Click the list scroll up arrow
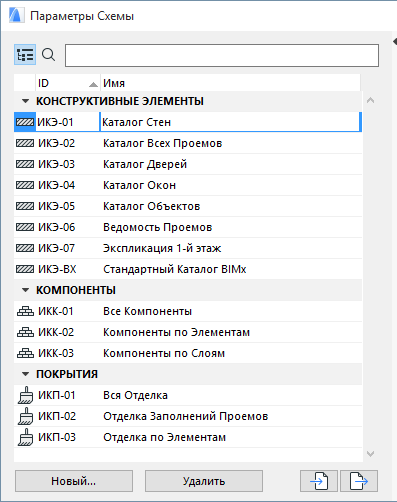The height and width of the screenshot is (502, 397). click(x=370, y=100)
